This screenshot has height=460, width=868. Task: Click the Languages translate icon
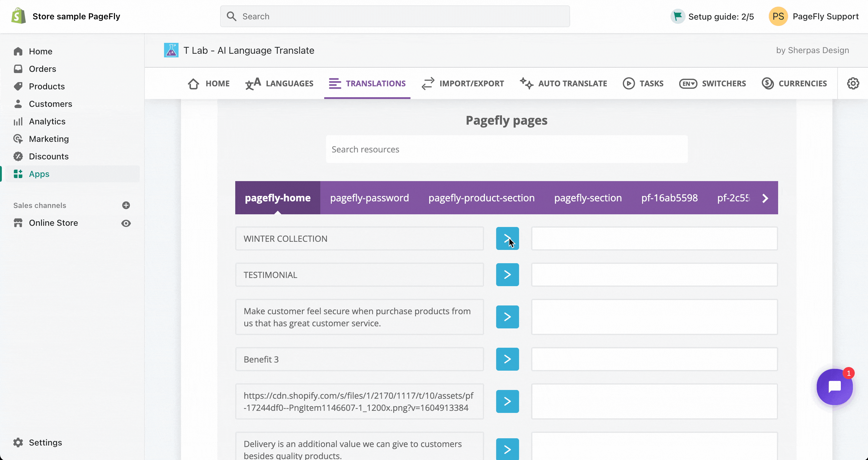[253, 84]
